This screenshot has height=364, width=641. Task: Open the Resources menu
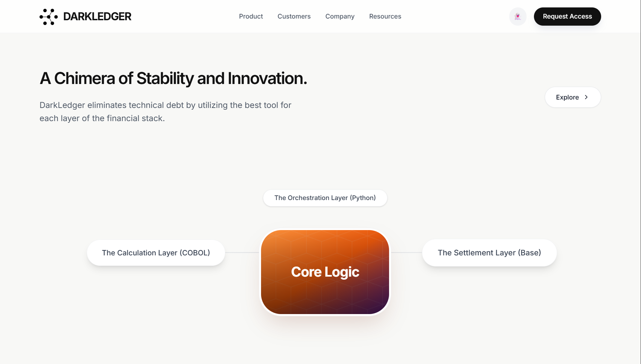(385, 16)
